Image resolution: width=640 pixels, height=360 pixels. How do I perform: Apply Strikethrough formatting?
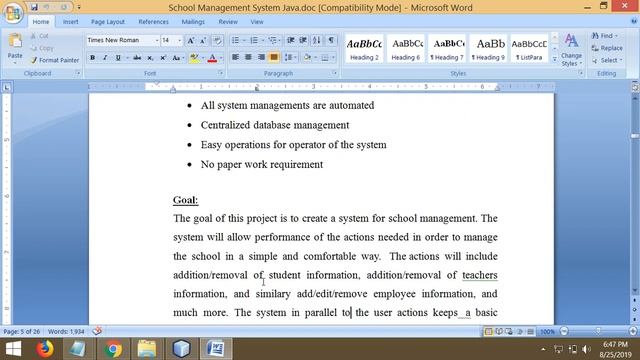tap(137, 58)
